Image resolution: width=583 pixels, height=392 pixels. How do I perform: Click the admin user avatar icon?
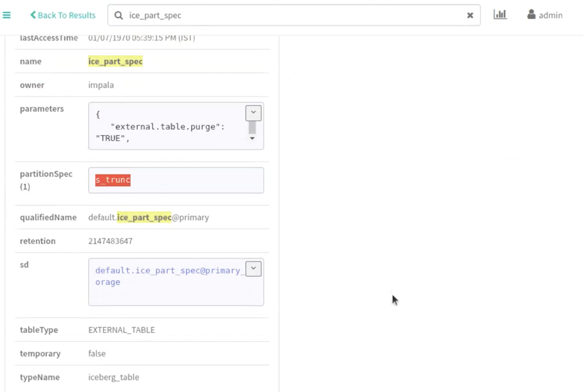pos(531,14)
